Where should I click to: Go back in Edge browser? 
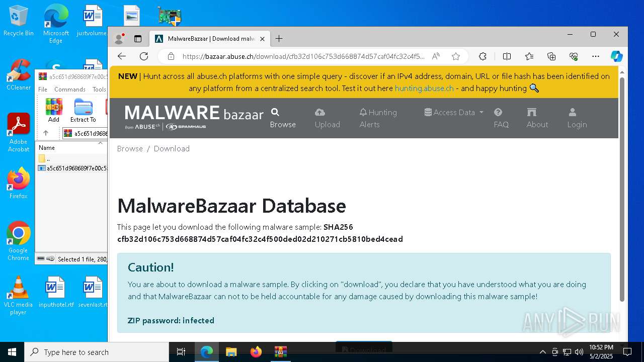tap(121, 56)
